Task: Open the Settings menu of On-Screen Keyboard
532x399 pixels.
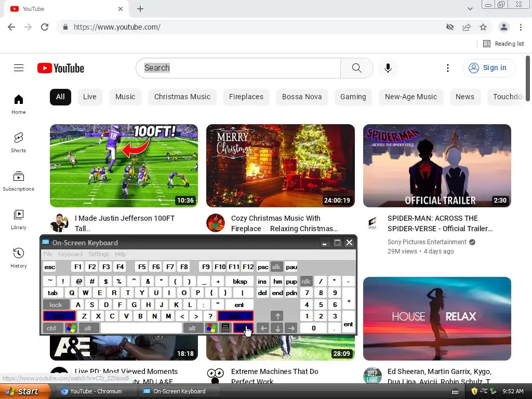Action: click(99, 254)
